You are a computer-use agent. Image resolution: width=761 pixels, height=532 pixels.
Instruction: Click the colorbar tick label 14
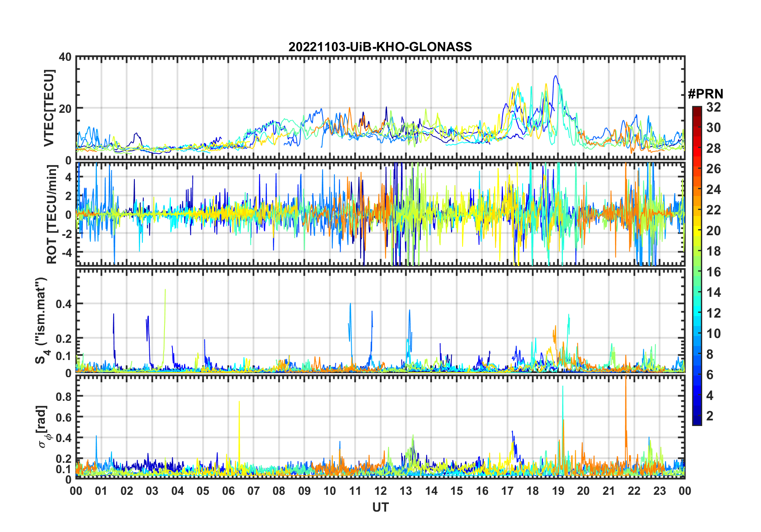[x=713, y=292]
